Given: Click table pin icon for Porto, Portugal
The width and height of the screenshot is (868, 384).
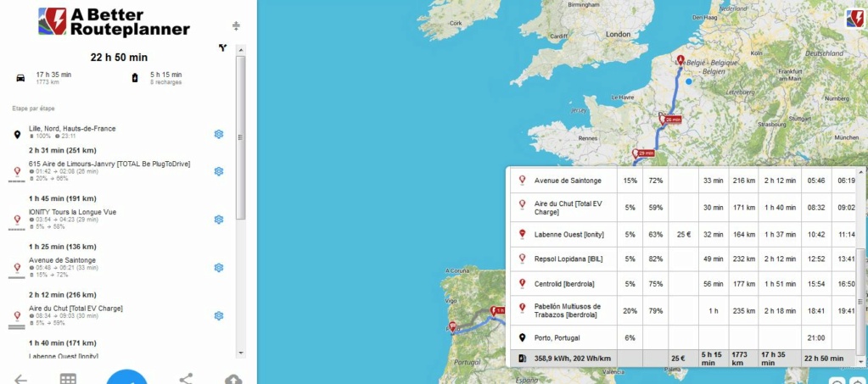Looking at the screenshot, I should point(522,337).
